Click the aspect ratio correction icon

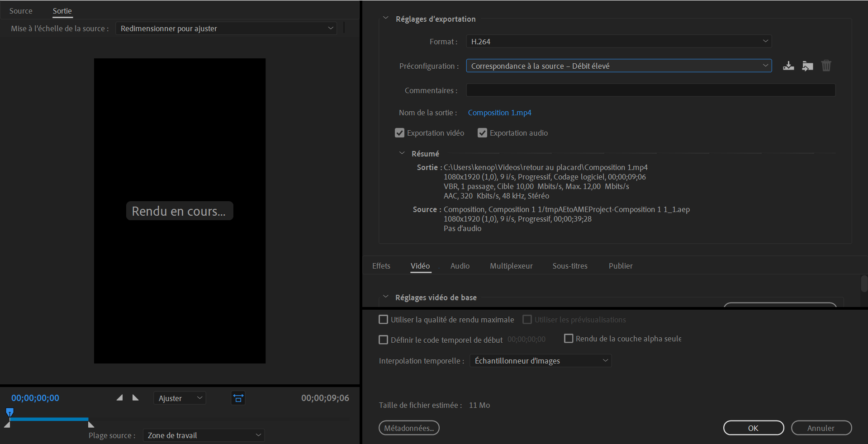pos(238,398)
